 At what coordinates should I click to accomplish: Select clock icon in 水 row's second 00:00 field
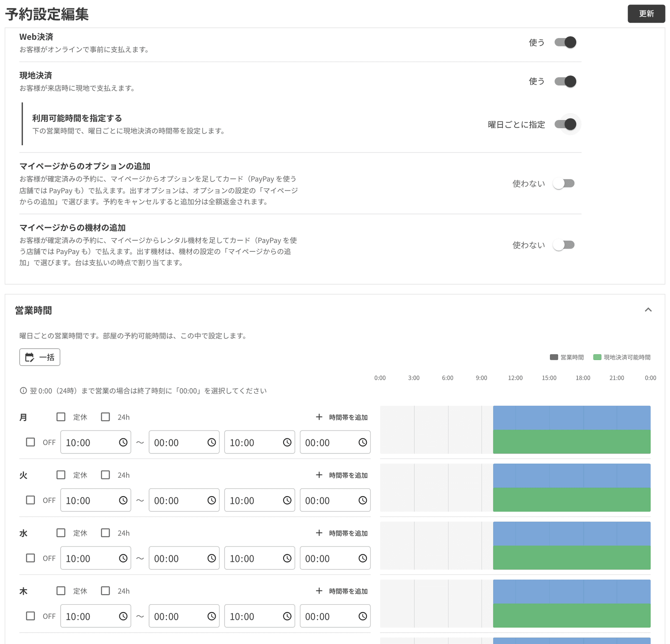[363, 558]
